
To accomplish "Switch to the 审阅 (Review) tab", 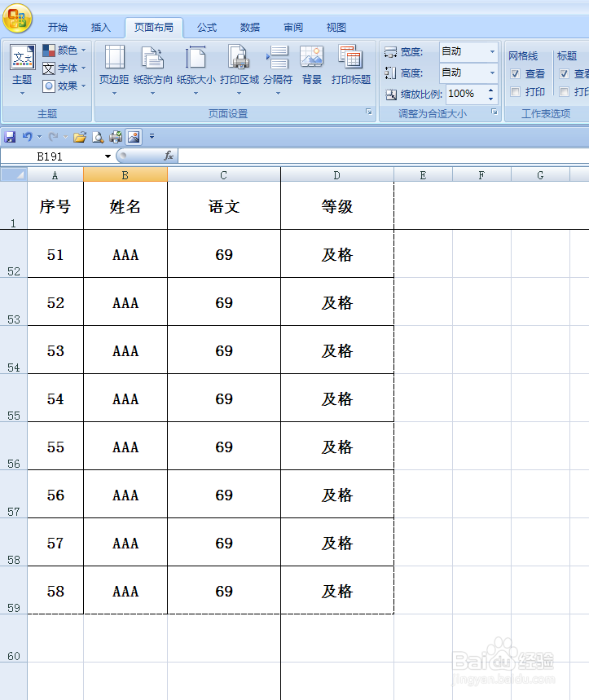I will point(293,28).
